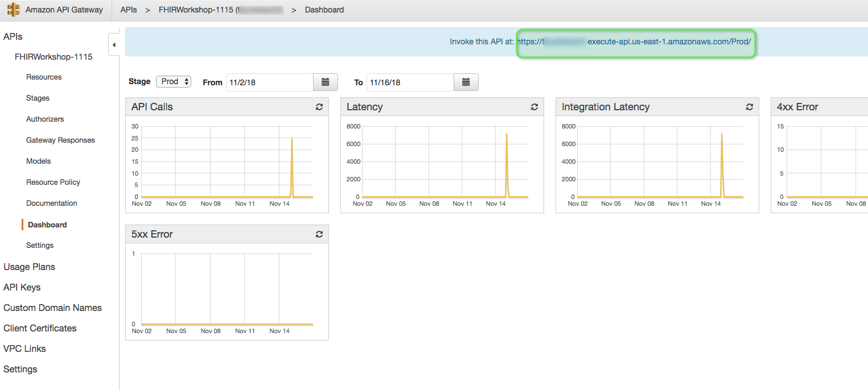The width and height of the screenshot is (868, 390).
Task: Collapse the sidebar with the left arrow
Action: pyautogui.click(x=114, y=45)
